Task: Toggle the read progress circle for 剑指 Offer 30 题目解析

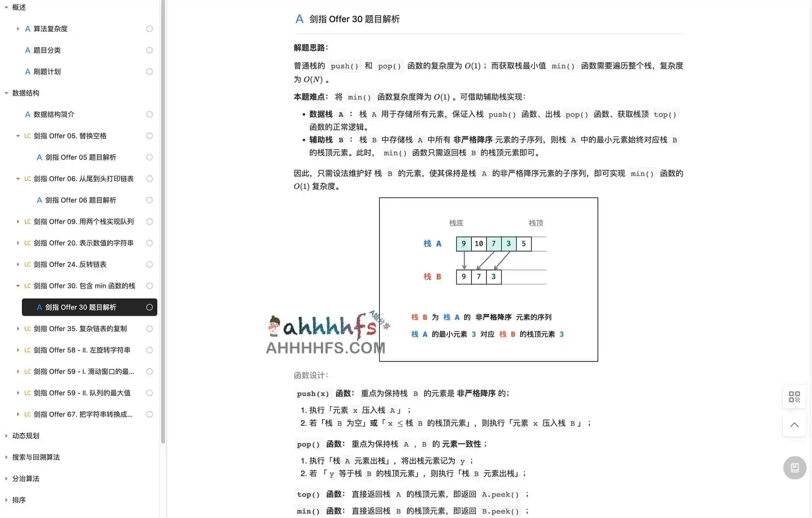Action: click(149, 307)
